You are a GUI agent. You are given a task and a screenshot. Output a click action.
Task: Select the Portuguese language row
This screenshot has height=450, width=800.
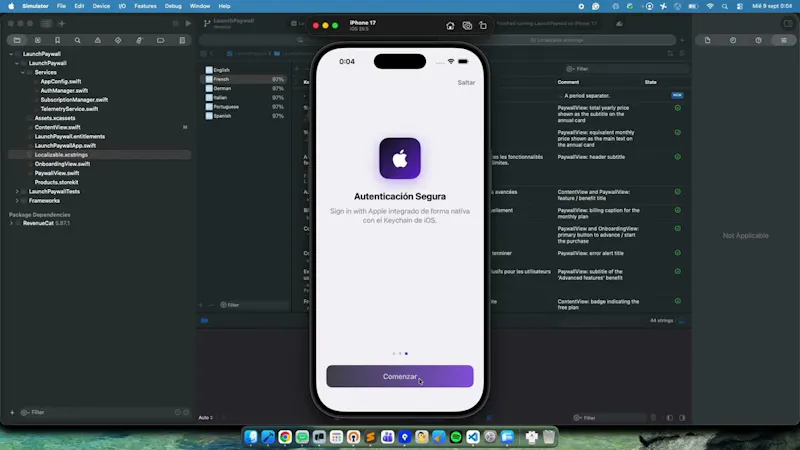point(245,107)
